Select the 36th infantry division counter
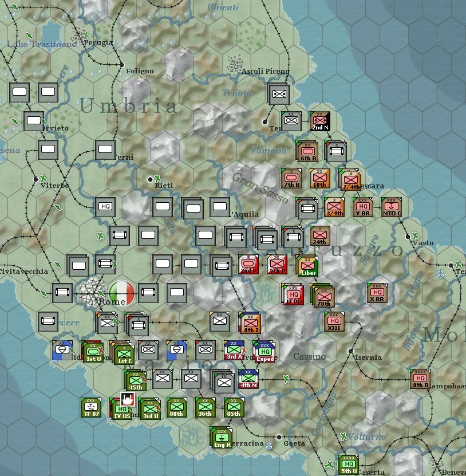 tap(206, 407)
